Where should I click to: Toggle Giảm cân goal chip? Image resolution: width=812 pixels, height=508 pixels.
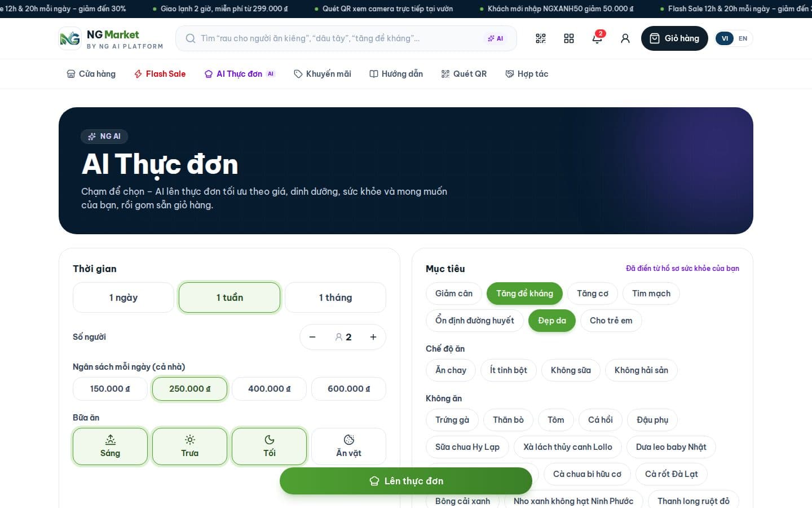(x=454, y=294)
